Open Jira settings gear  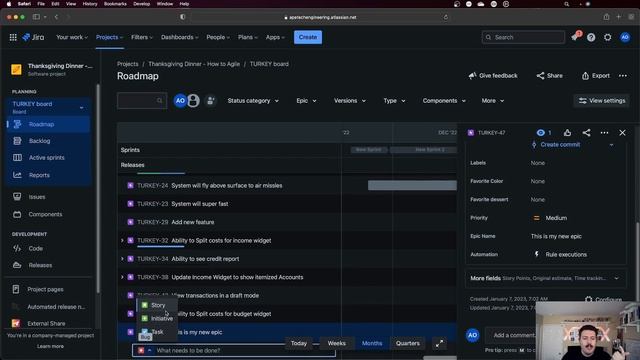608,37
